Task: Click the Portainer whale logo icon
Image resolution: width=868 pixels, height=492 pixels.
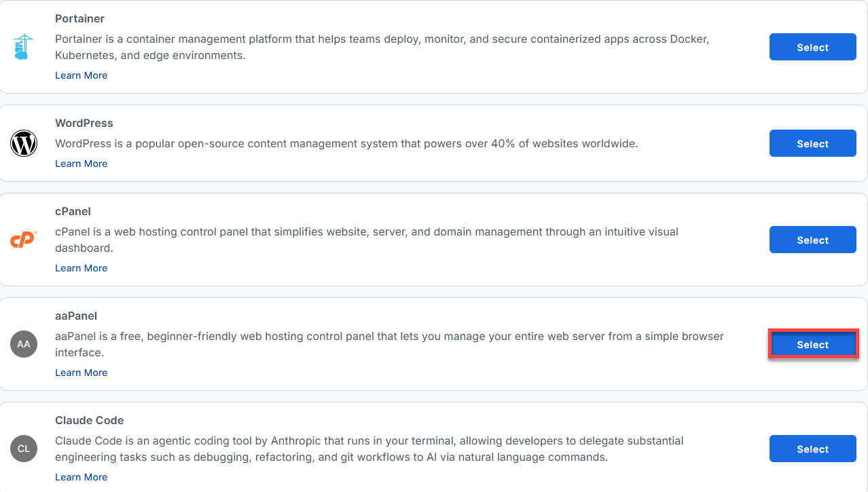Action: 23,47
